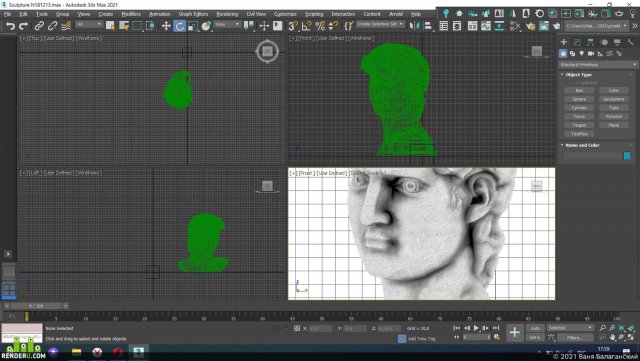Open the Graph Editors menu
640x361 pixels.
[x=193, y=14]
